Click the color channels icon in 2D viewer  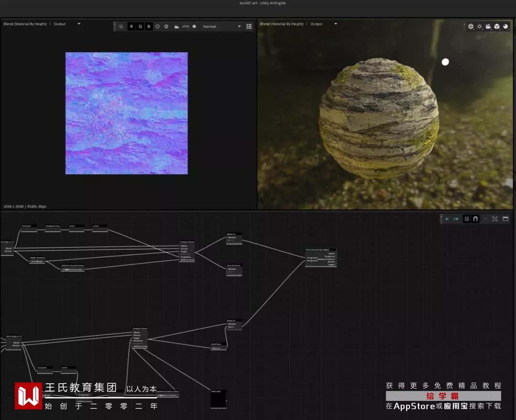pos(121,27)
